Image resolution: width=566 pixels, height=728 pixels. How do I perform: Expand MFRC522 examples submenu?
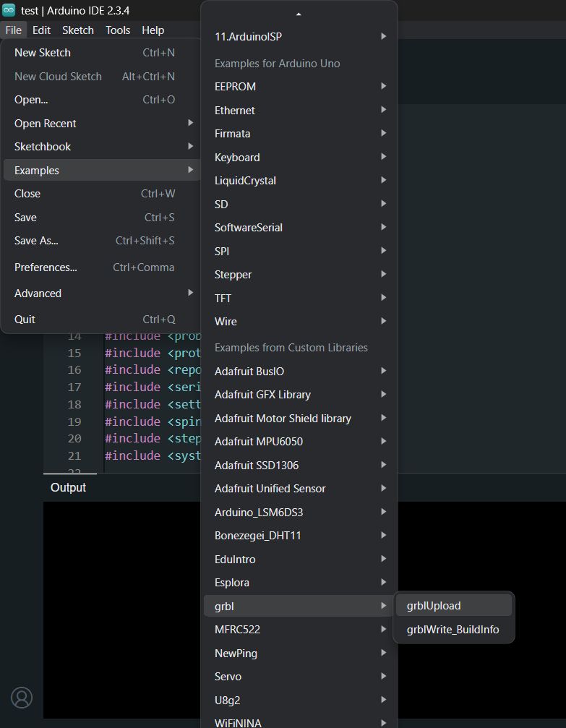point(299,629)
